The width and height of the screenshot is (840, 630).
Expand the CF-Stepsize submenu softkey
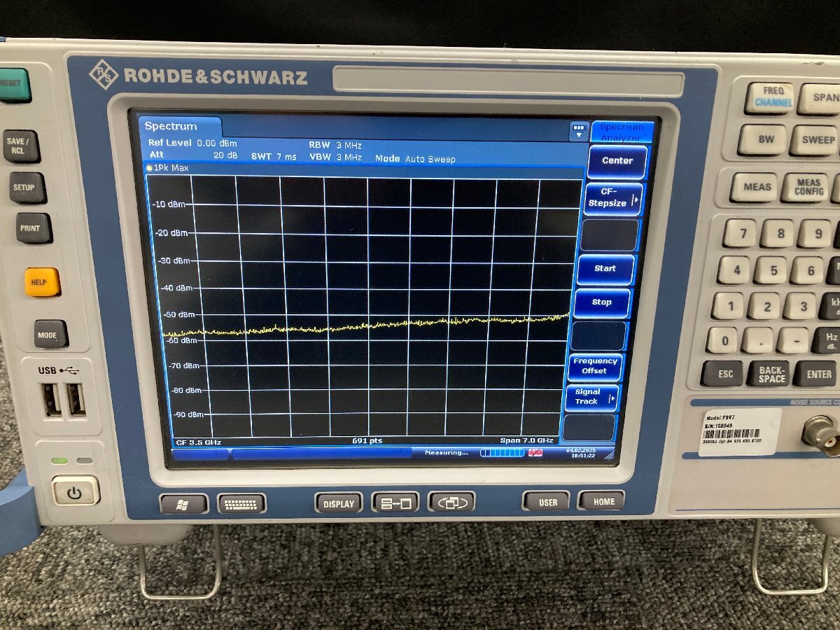coord(613,198)
